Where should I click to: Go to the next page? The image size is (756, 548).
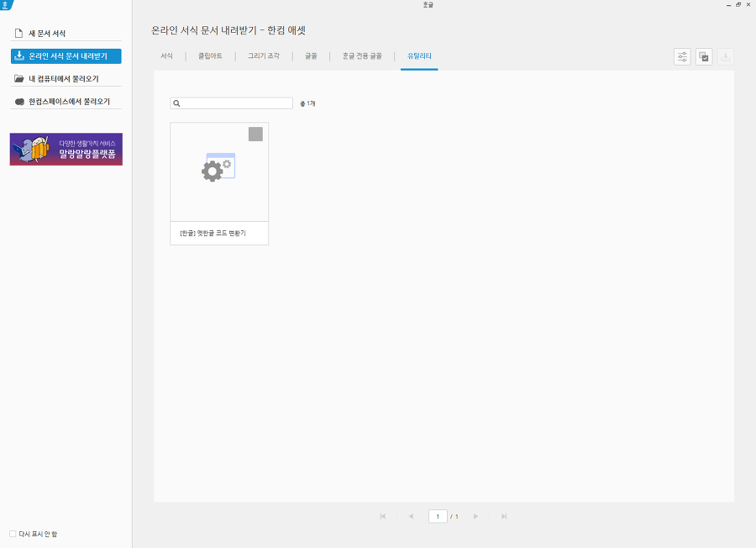475,516
